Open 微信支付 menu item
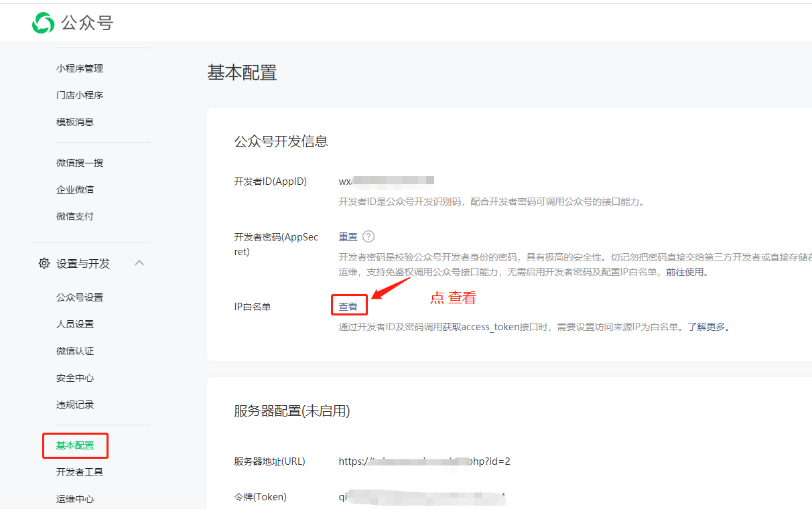The height and width of the screenshot is (509, 812). [75, 216]
